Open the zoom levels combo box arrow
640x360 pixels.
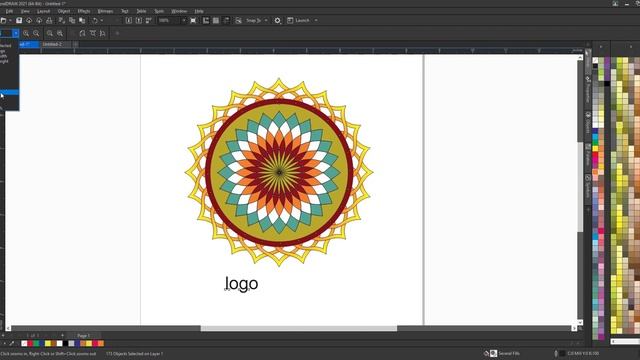pyautogui.click(x=16, y=33)
